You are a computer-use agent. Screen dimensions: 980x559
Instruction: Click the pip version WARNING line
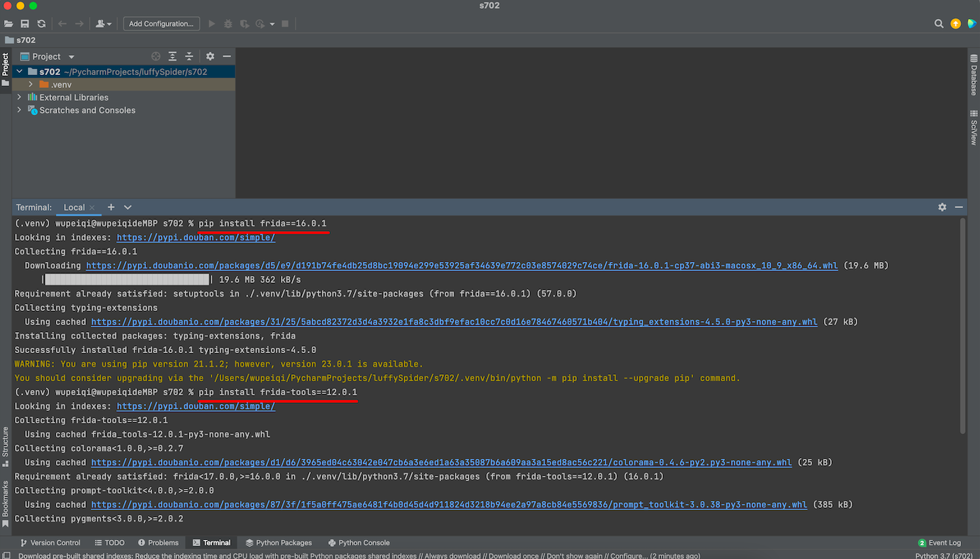(x=219, y=364)
